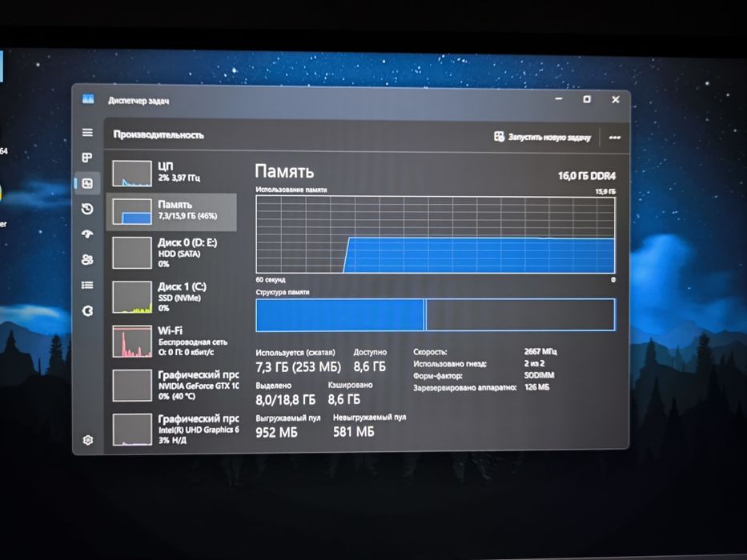Viewport: 747px width, 560px height.
Task: Click the '8,0/18,8 ГБ' committed value
Action: coord(285,399)
